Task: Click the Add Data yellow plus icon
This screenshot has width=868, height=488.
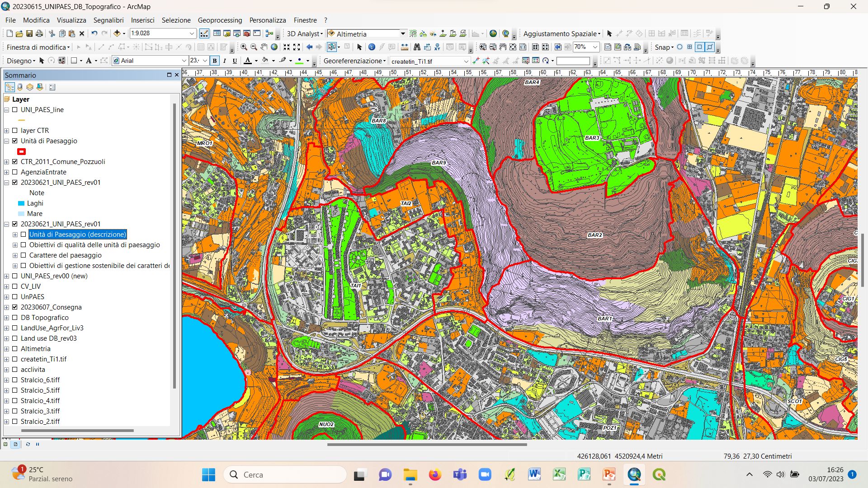Action: [x=117, y=33]
